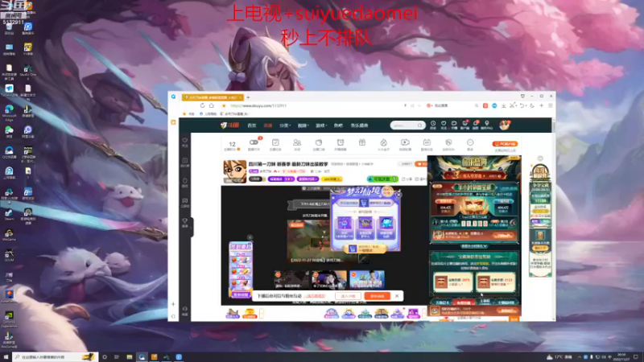
Task: Open the calendar icon in streamer toolbar
Action: 427,144
